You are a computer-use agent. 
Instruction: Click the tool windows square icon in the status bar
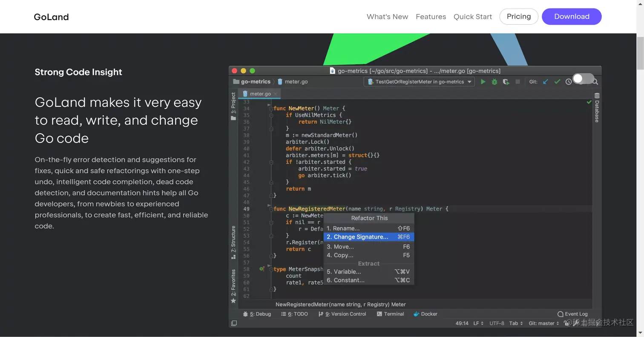click(234, 323)
